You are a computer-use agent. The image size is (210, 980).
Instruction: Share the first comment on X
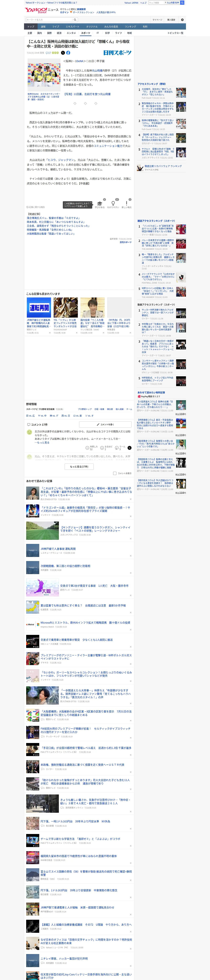(129, 448)
